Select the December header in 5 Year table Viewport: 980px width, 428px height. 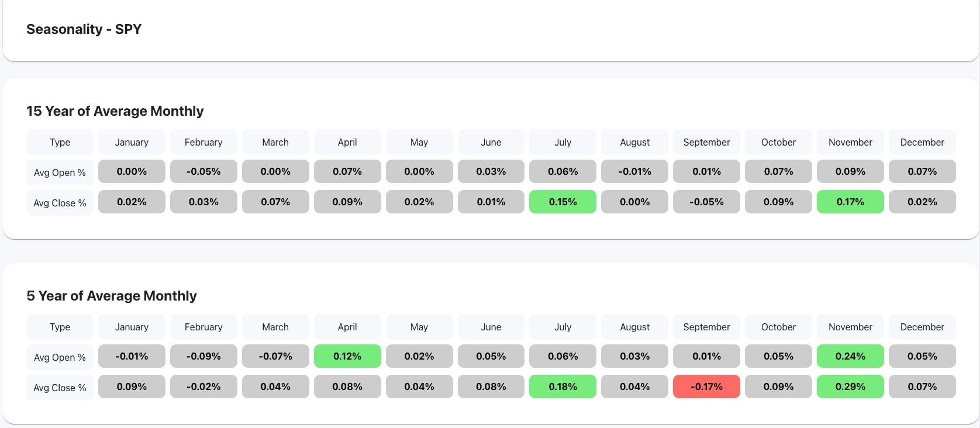point(922,327)
